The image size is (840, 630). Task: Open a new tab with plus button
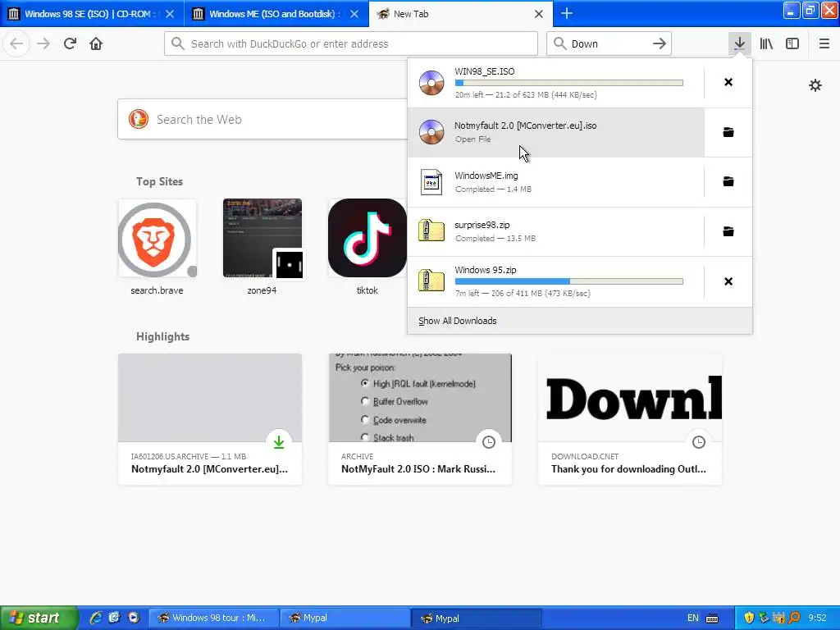[x=567, y=13]
